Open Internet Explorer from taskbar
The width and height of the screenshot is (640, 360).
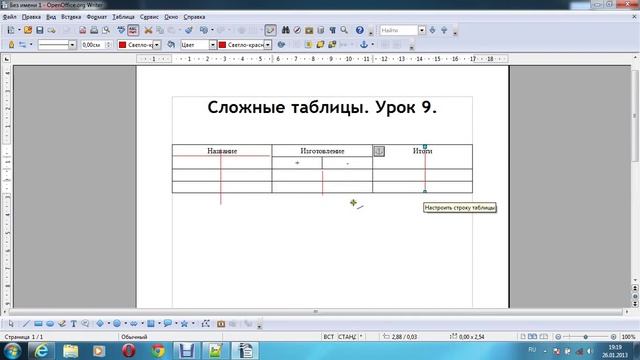click(41, 351)
